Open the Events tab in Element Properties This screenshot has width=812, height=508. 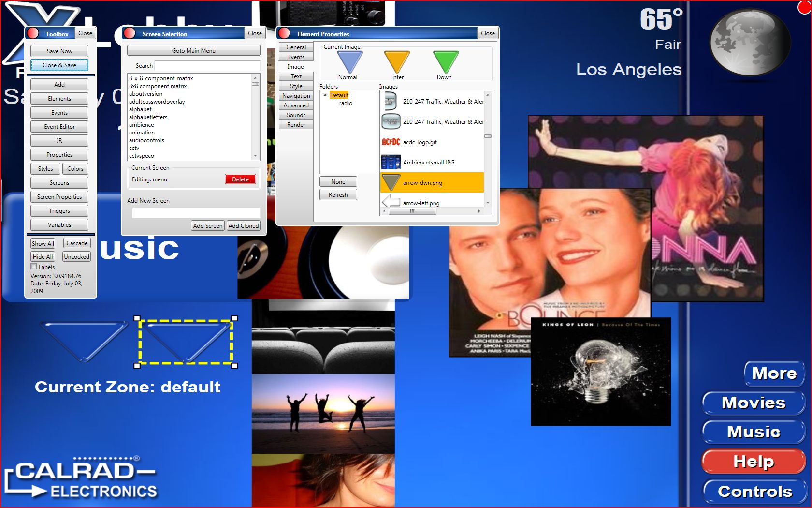(296, 57)
